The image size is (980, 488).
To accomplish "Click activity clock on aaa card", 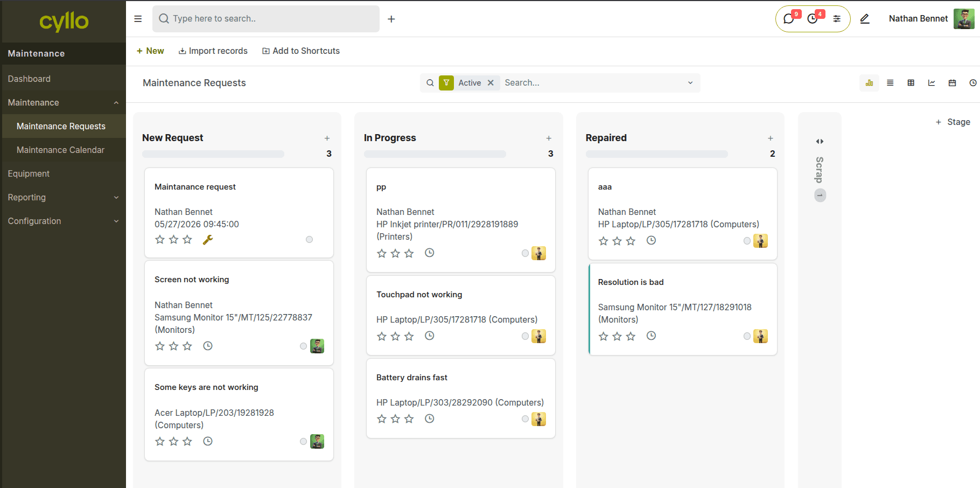I will coord(651,240).
